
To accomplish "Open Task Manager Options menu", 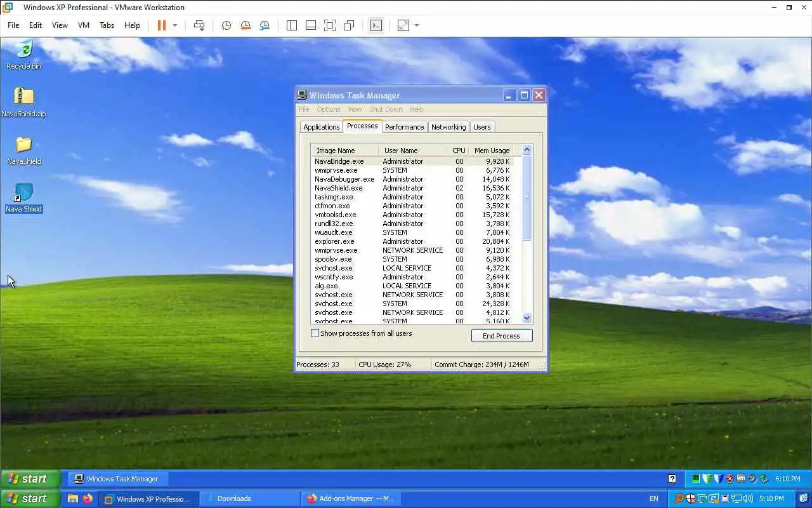I will click(329, 109).
